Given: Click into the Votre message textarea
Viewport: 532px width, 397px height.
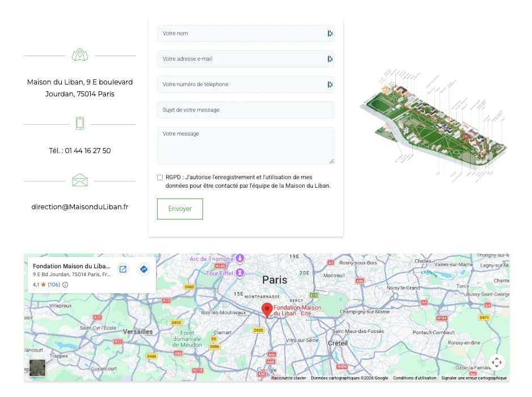Looking at the screenshot, I should pyautogui.click(x=246, y=146).
